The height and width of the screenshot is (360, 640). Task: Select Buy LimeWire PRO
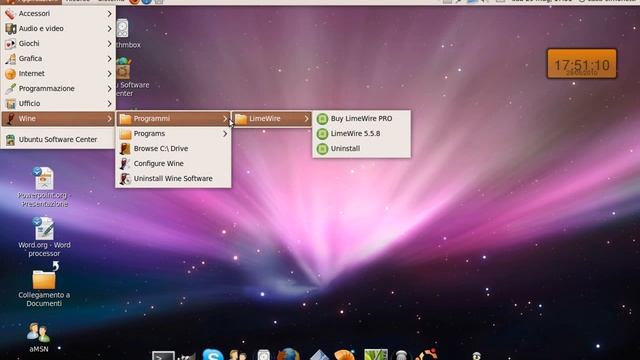point(362,119)
